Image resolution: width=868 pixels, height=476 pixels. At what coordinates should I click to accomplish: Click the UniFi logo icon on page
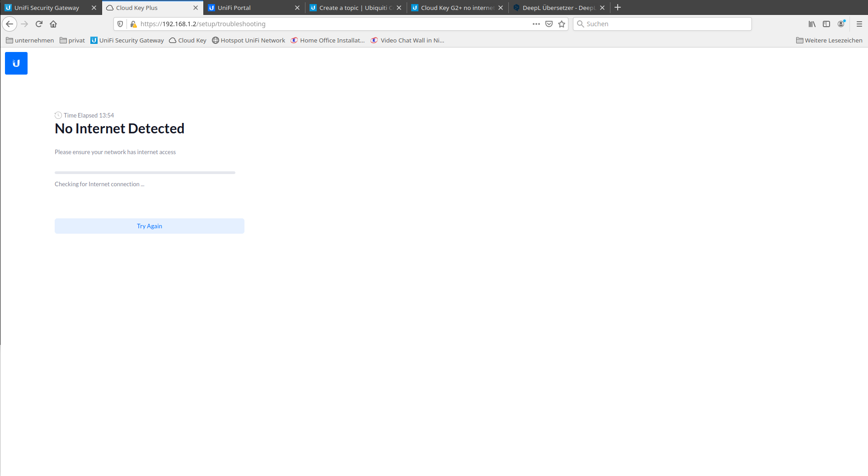16,63
